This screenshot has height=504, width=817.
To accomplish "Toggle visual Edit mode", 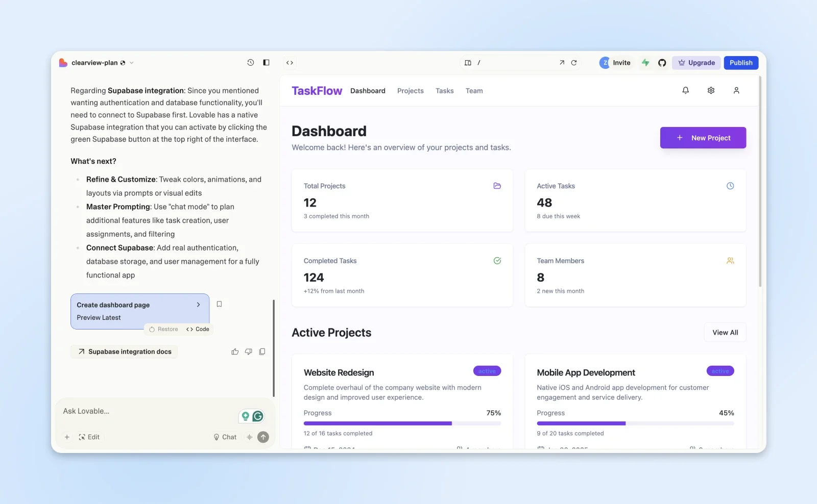I will pos(89,437).
